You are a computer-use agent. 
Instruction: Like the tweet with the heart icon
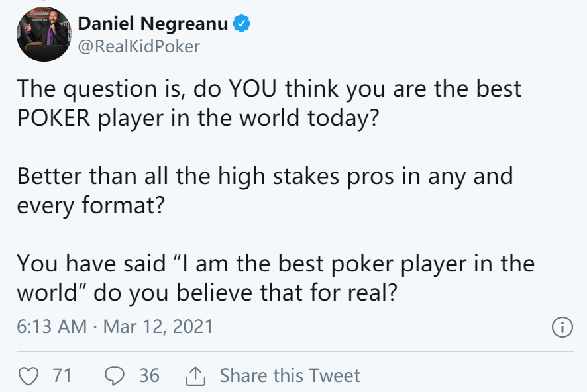(28, 376)
